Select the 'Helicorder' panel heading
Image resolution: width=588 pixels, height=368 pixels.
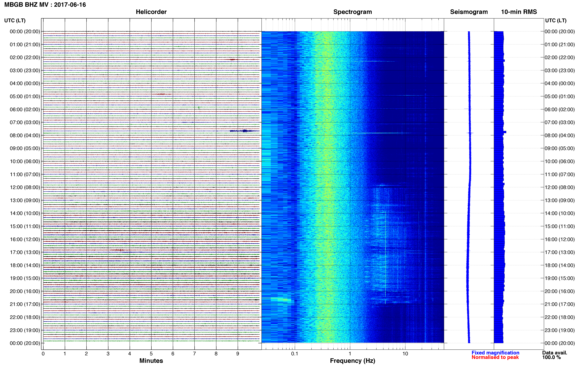(x=151, y=12)
